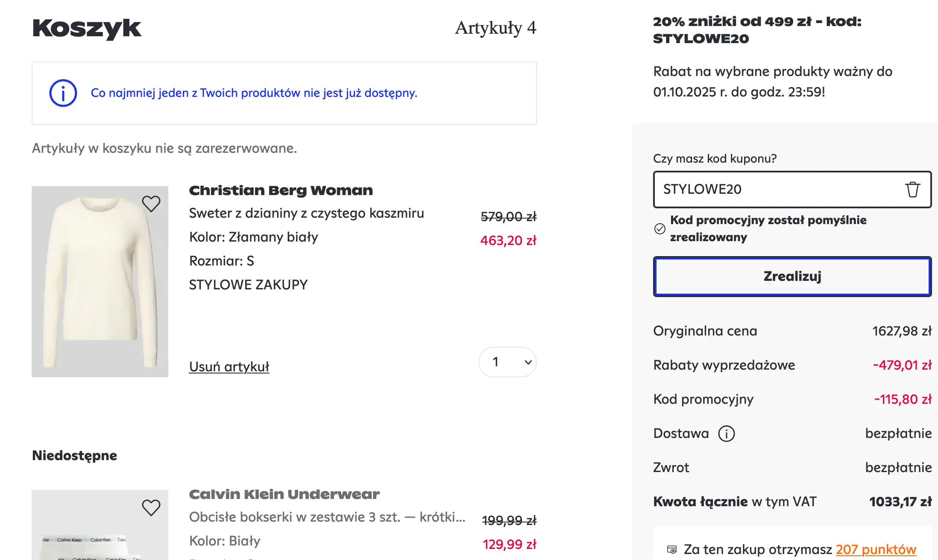Open delivery info icon next to Dostawa
The width and height of the screenshot is (938, 560).
(726, 434)
